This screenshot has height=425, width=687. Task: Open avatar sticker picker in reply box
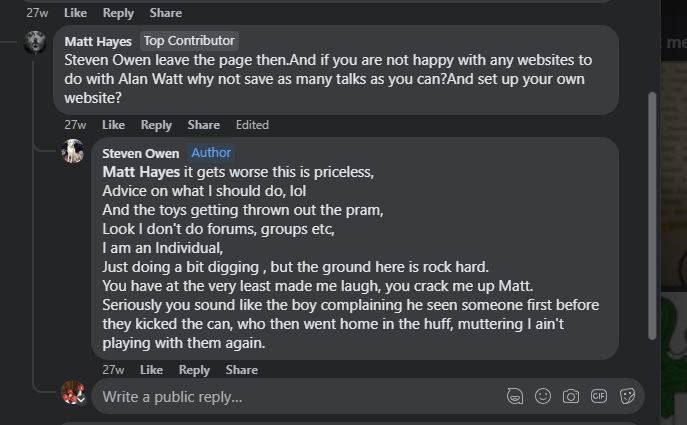pyautogui.click(x=515, y=397)
